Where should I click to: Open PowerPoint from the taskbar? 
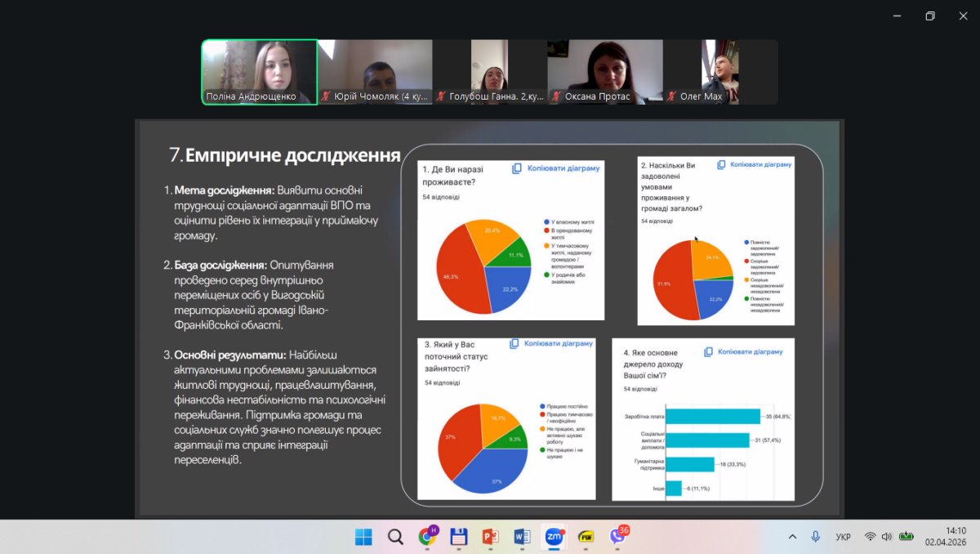coord(490,537)
